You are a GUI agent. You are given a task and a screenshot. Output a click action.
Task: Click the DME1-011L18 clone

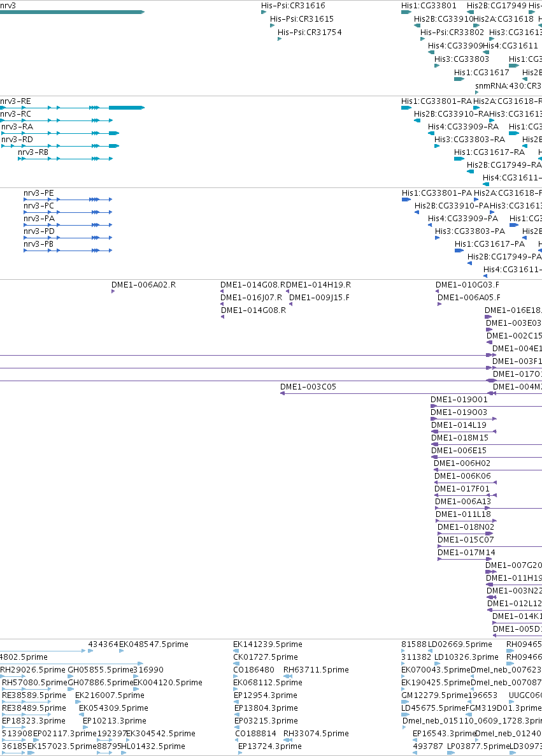[x=463, y=514]
